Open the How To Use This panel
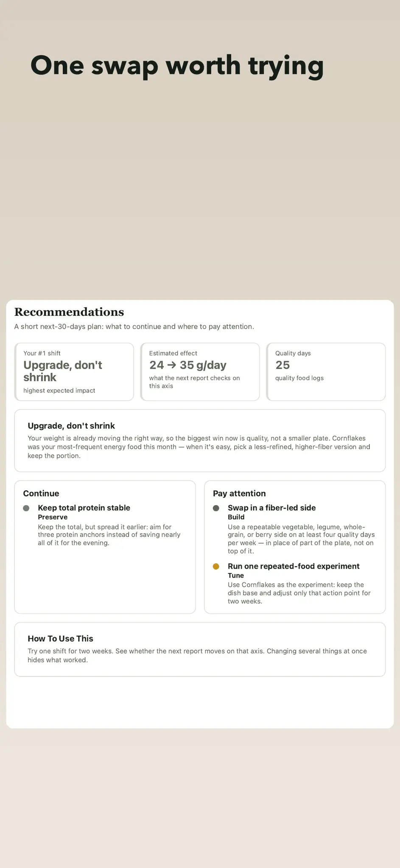 pyautogui.click(x=200, y=650)
